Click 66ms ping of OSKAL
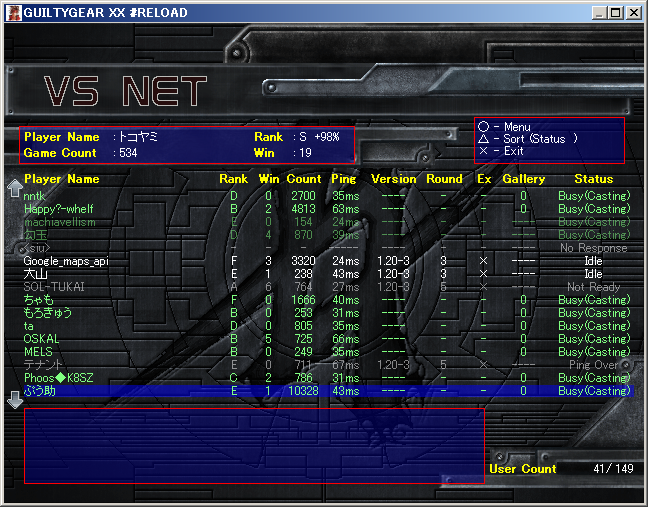This screenshot has height=507, width=648. [345, 339]
